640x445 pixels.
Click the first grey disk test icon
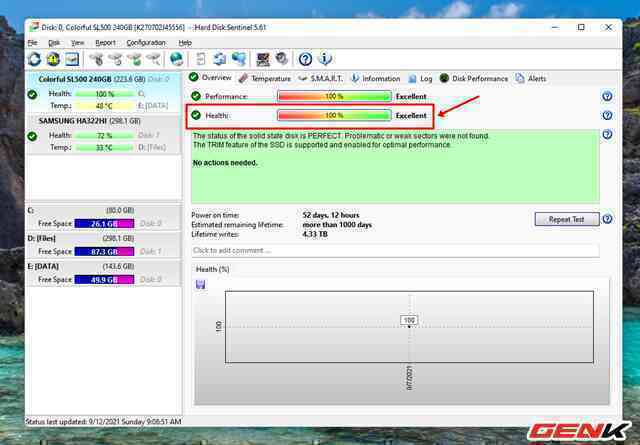(97, 60)
